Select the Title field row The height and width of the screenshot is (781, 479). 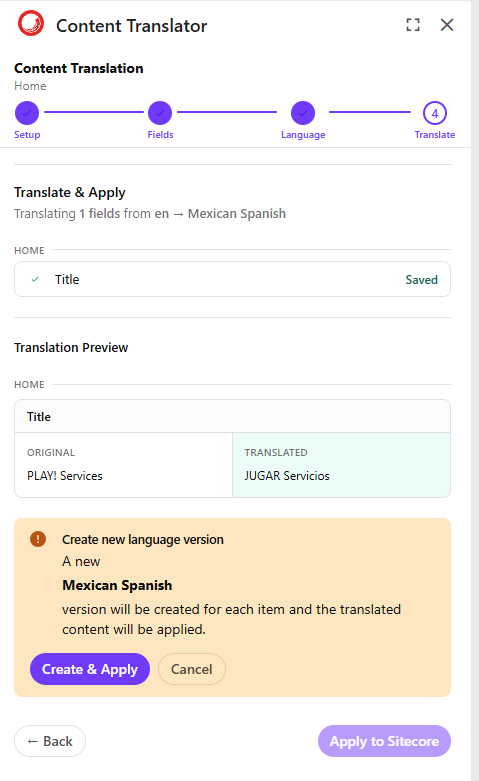[232, 279]
